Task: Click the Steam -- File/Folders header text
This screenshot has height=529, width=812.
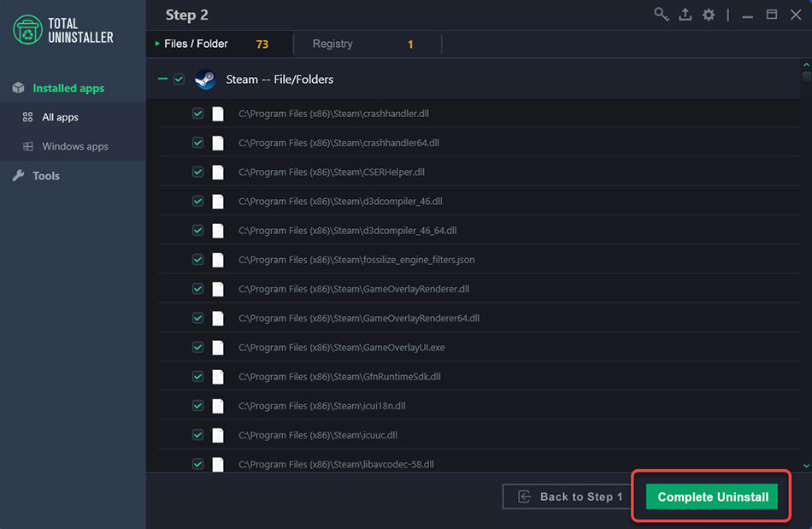Action: pos(279,79)
